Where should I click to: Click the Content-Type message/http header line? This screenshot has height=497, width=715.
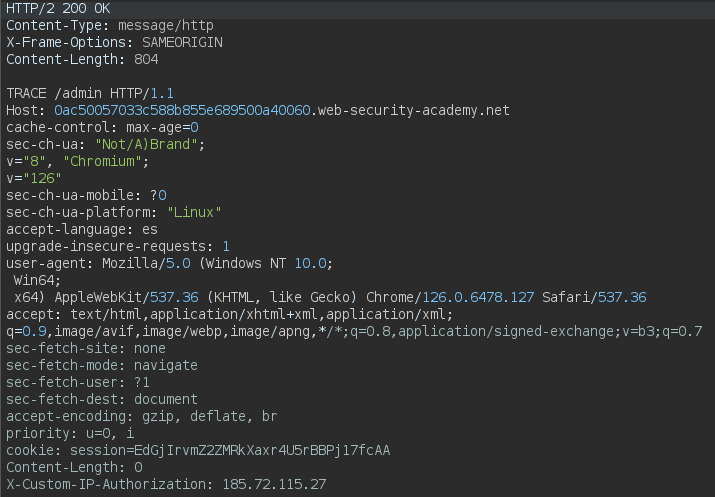coord(109,26)
